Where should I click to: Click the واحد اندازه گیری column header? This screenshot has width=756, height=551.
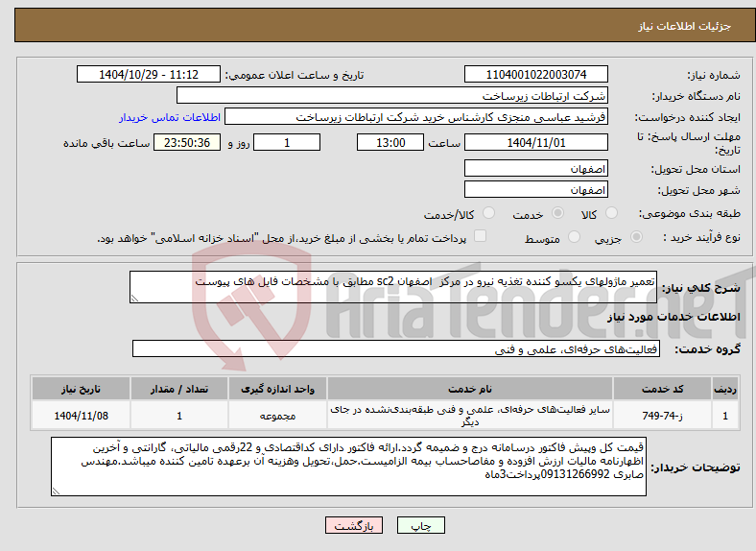click(x=277, y=389)
